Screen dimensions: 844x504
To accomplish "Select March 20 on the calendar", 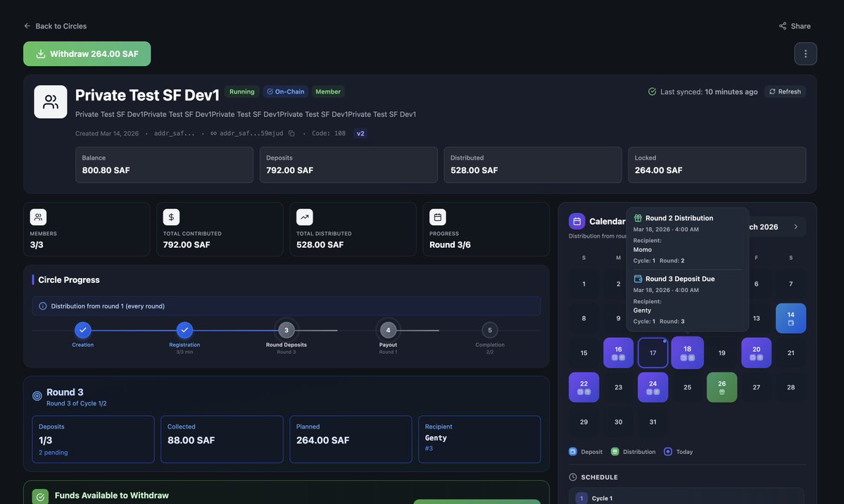I will click(756, 353).
